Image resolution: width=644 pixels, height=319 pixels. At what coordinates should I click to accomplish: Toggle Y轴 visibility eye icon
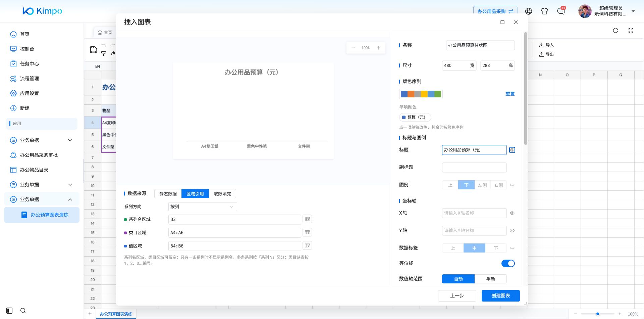512,231
